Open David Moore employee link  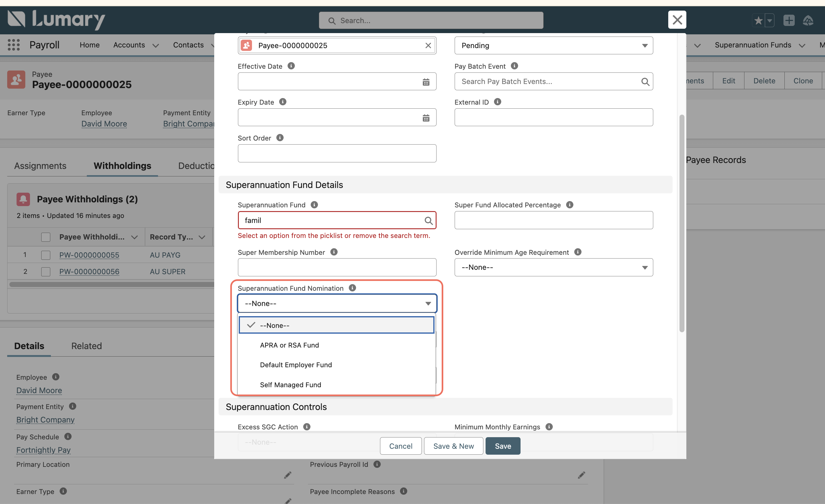(104, 124)
